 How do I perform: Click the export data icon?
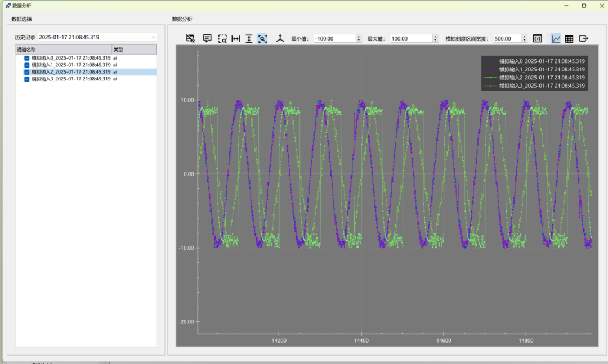click(584, 38)
